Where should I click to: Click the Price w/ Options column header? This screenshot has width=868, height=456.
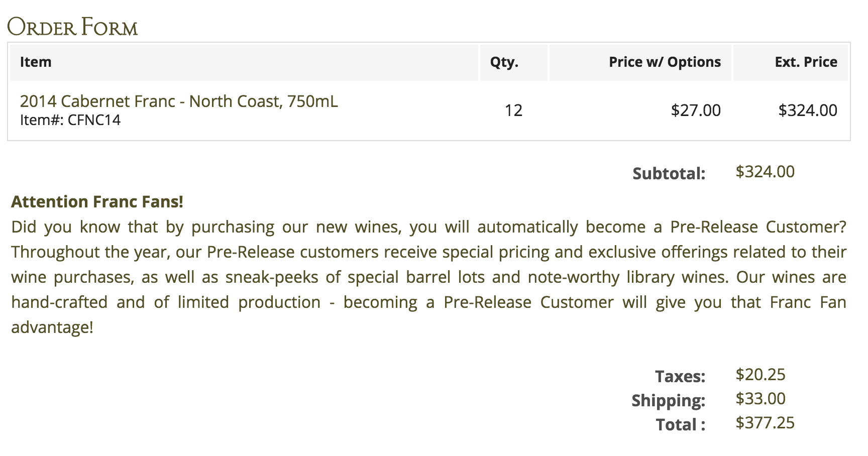665,62
